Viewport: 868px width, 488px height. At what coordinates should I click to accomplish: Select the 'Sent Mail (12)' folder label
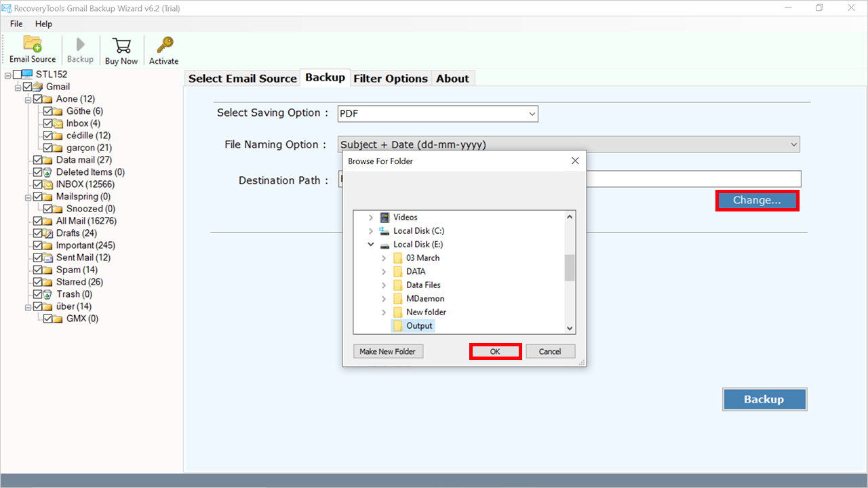[x=83, y=258]
